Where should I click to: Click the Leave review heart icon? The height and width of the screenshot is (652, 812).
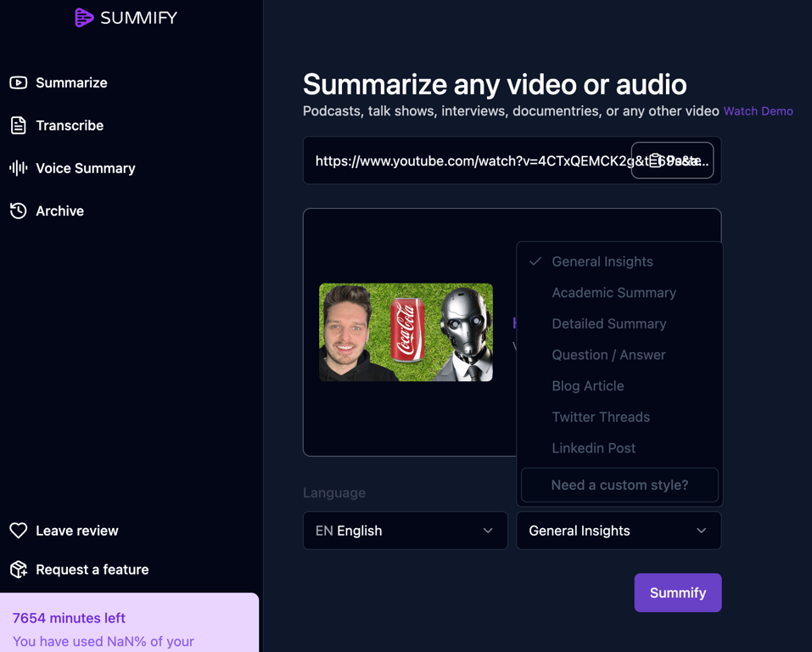pos(19,531)
